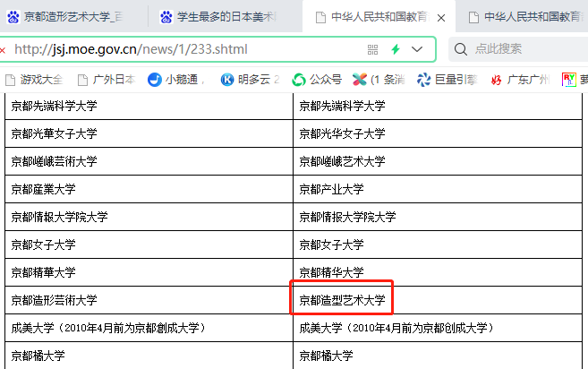Click the blue 小鹅通 bookmark icon
This screenshot has height=369, width=588.
click(x=155, y=80)
